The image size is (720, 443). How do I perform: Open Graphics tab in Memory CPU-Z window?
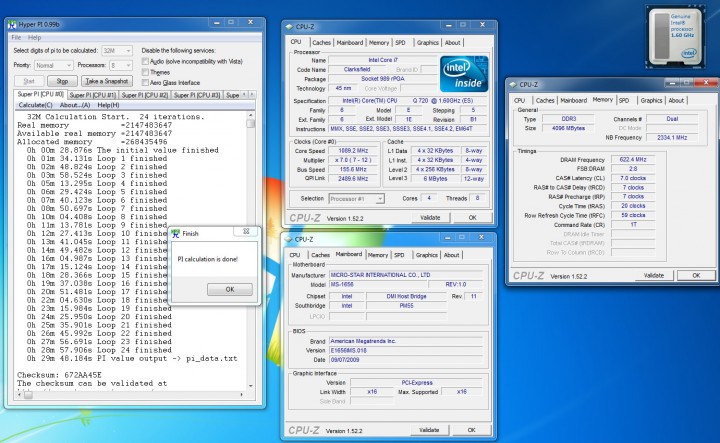[651, 101]
